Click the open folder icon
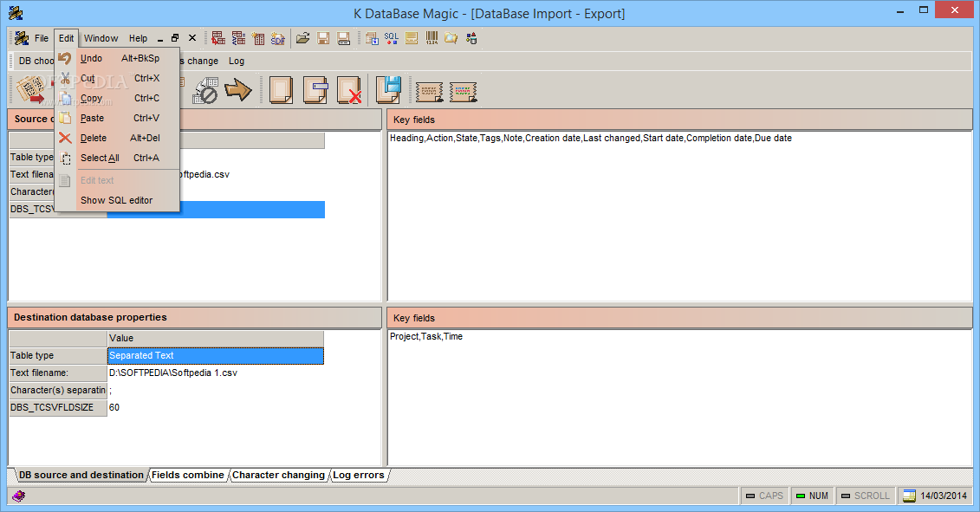Image resolution: width=980 pixels, height=512 pixels. [x=303, y=38]
